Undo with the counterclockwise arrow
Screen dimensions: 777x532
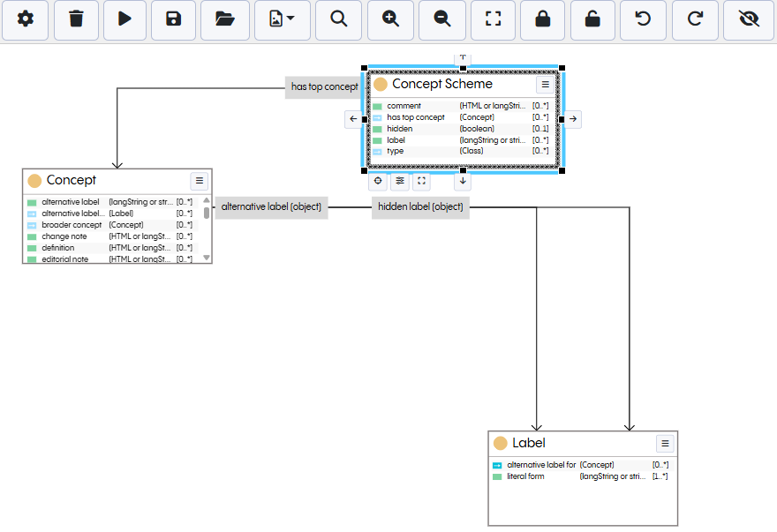(x=643, y=19)
